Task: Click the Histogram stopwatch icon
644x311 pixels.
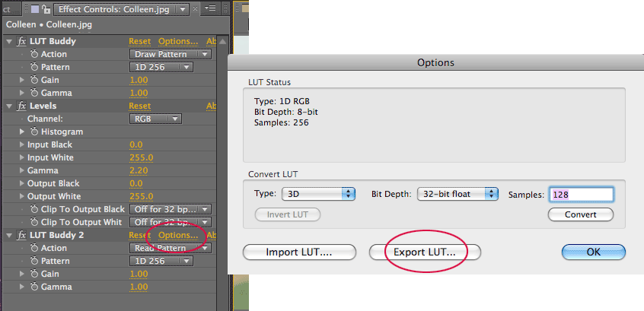Action: pyautogui.click(x=35, y=132)
